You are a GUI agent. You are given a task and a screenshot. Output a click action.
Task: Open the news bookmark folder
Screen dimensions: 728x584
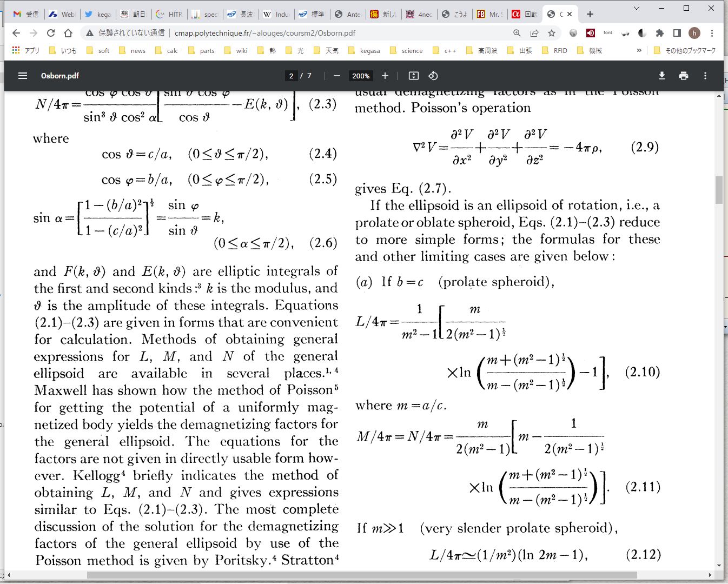132,50
